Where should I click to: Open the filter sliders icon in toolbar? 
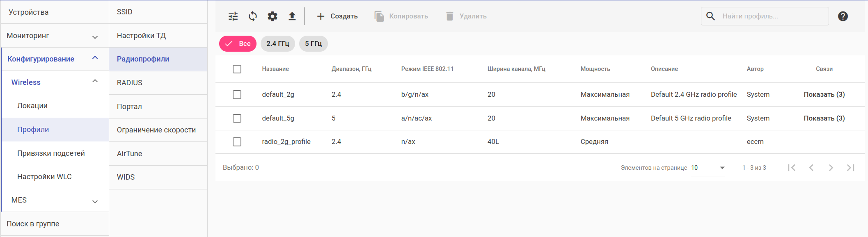(233, 16)
